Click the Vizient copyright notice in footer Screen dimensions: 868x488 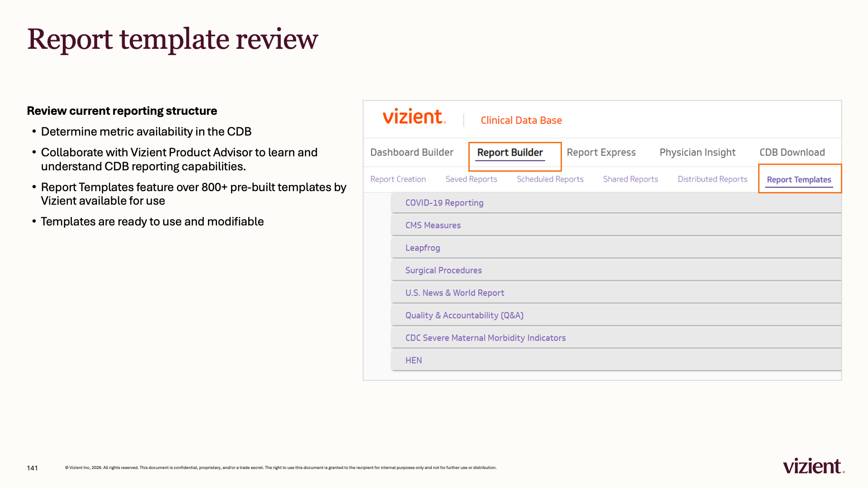pos(281,468)
